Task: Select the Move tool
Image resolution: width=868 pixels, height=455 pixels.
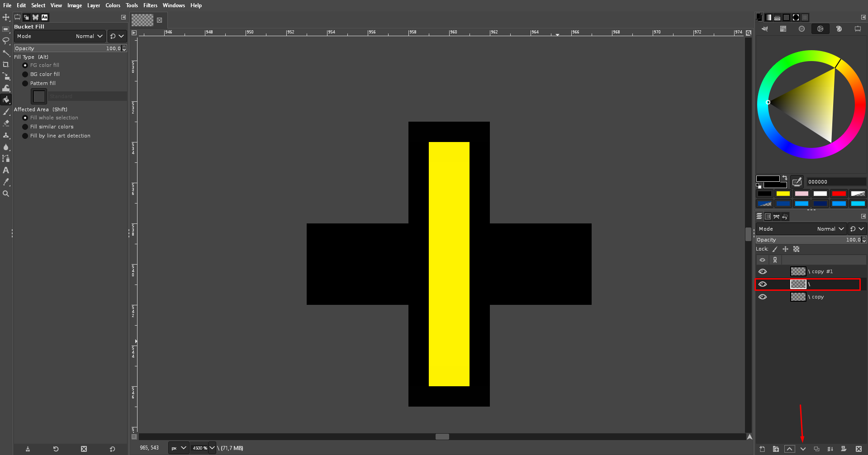Action: [x=6, y=17]
